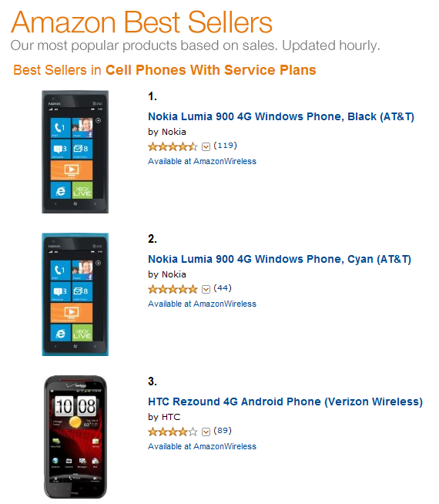Expand rating dropdown for Lumia 900 Cyan
The width and height of the screenshot is (439, 504).
click(x=206, y=289)
